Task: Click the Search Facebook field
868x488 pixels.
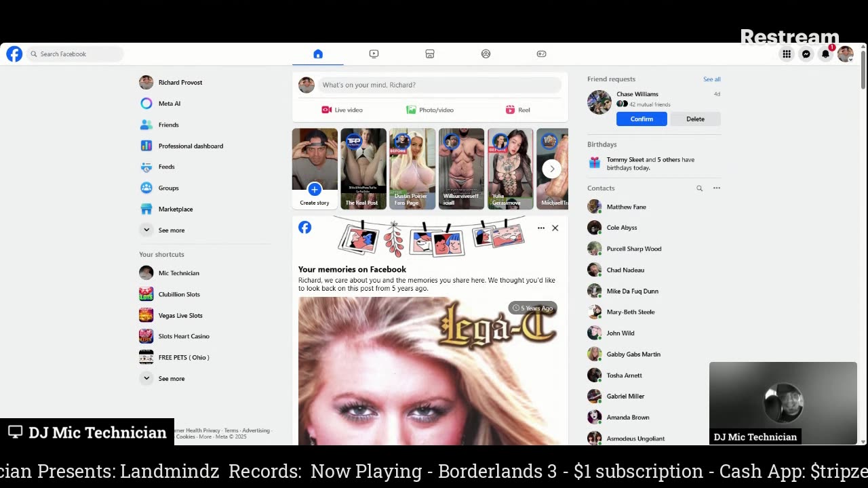Action: [x=75, y=54]
